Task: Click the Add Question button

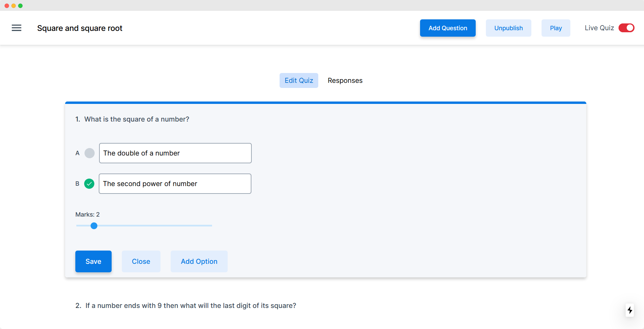Action: (x=448, y=28)
